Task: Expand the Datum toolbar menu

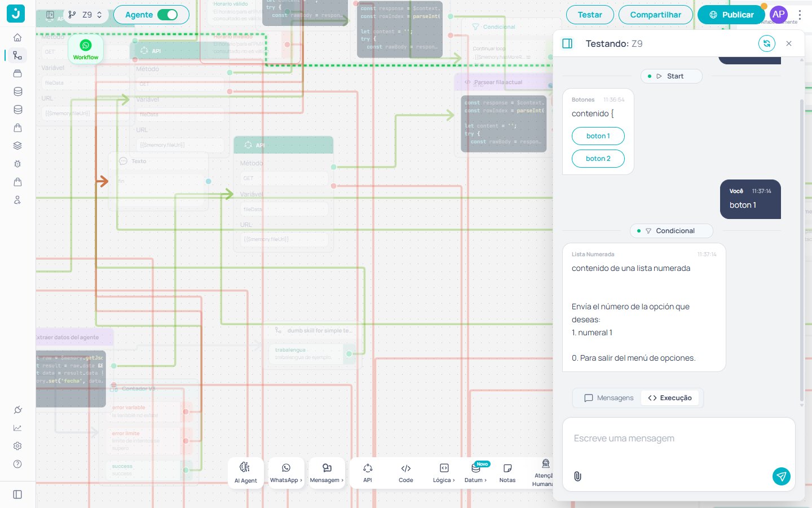Action: coord(475,473)
